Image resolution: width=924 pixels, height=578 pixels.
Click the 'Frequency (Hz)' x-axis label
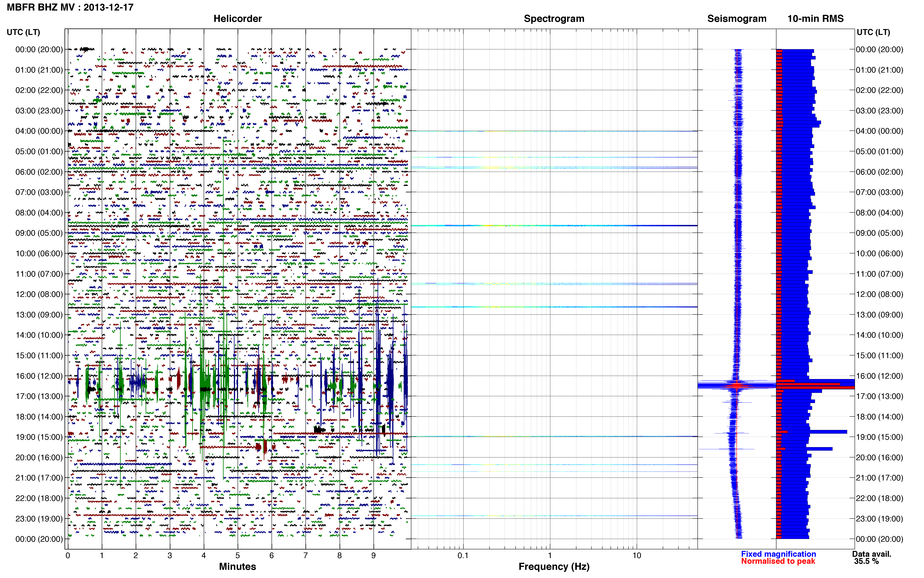[554, 566]
